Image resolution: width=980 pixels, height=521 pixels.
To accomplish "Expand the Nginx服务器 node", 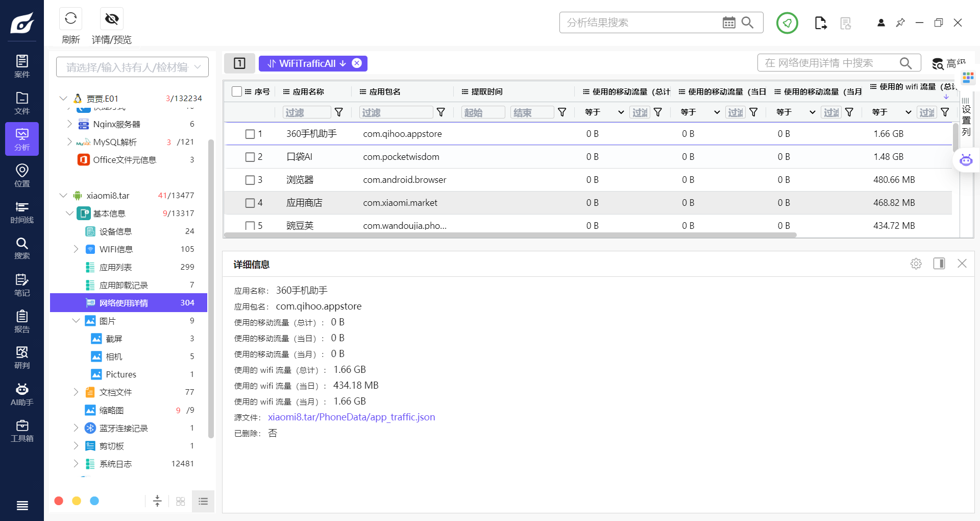I will [69, 124].
